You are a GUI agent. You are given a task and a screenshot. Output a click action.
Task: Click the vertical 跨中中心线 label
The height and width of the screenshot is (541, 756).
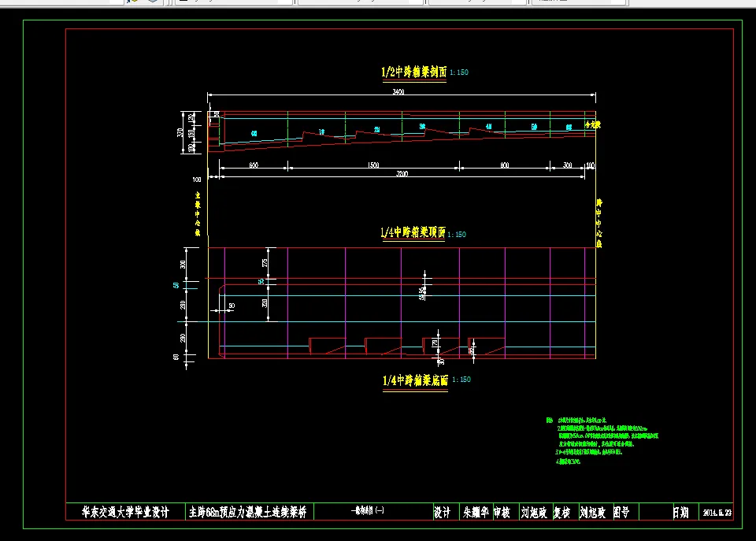point(598,223)
